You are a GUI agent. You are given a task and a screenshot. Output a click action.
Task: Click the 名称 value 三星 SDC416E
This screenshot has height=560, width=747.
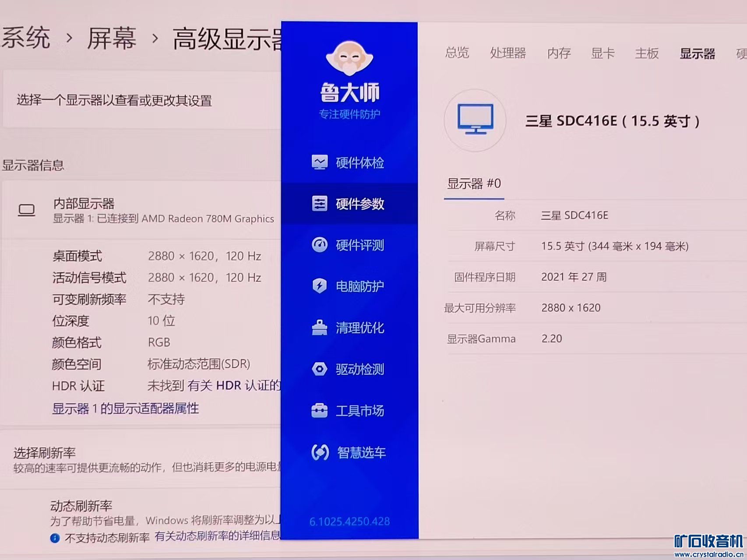click(574, 215)
